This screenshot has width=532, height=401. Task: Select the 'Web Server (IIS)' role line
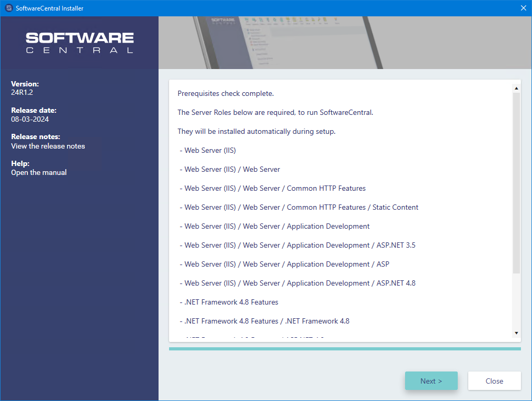pyautogui.click(x=210, y=151)
